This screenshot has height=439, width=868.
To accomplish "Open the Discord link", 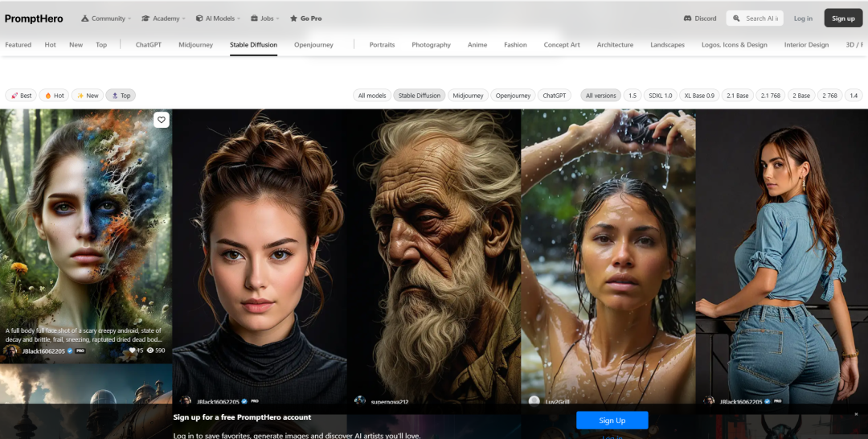I will [700, 18].
